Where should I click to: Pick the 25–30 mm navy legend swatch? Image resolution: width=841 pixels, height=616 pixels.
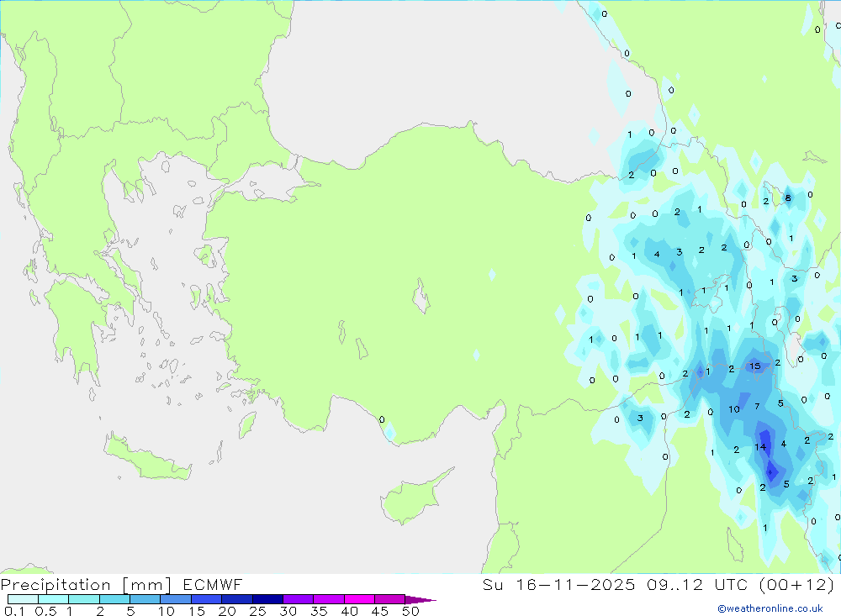pyautogui.click(x=267, y=599)
